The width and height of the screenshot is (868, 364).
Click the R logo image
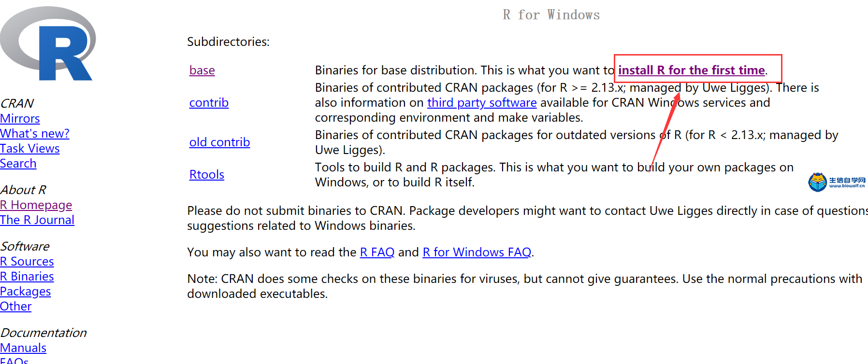point(47,43)
